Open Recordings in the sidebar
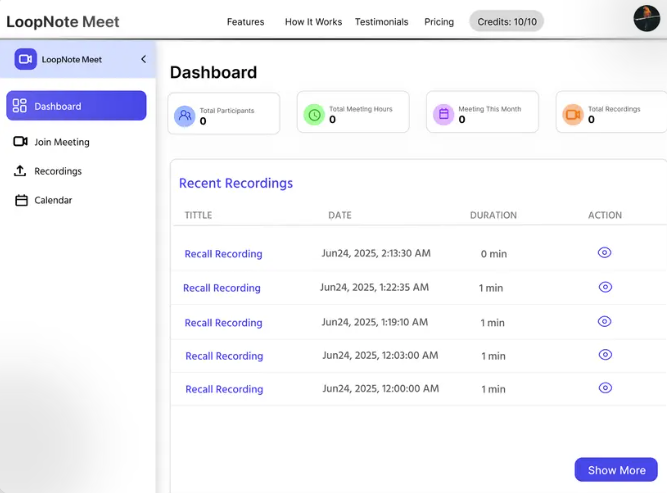This screenshot has width=667, height=493. (x=58, y=171)
